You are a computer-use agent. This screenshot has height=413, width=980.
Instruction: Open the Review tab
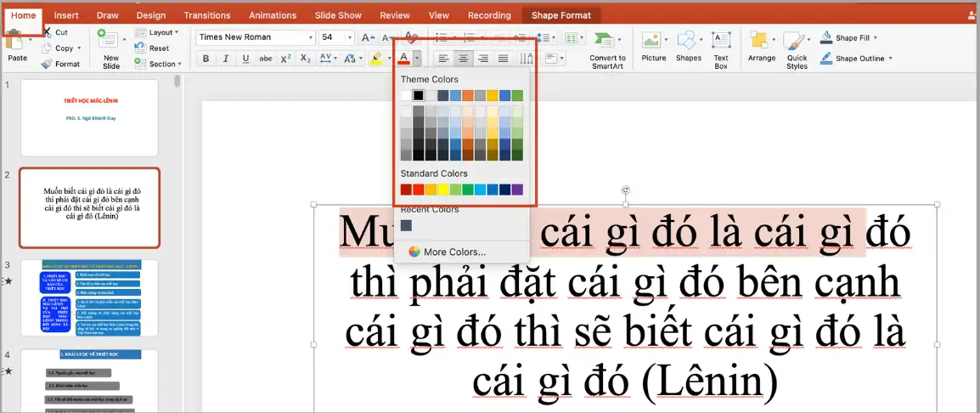pos(395,15)
